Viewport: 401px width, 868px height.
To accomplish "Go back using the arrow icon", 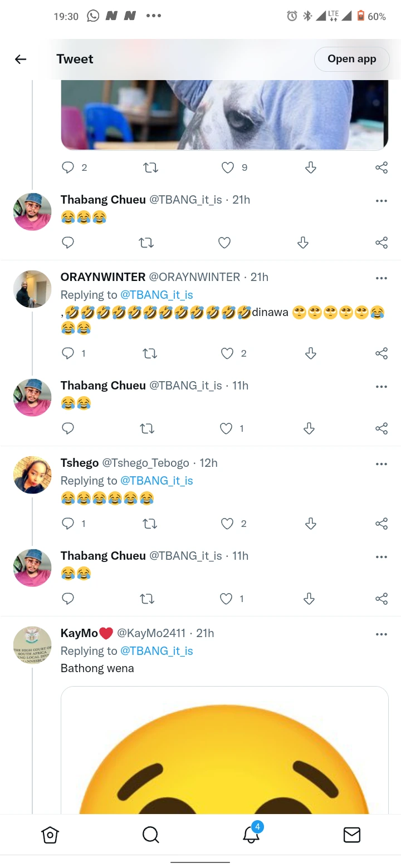I will [x=21, y=60].
